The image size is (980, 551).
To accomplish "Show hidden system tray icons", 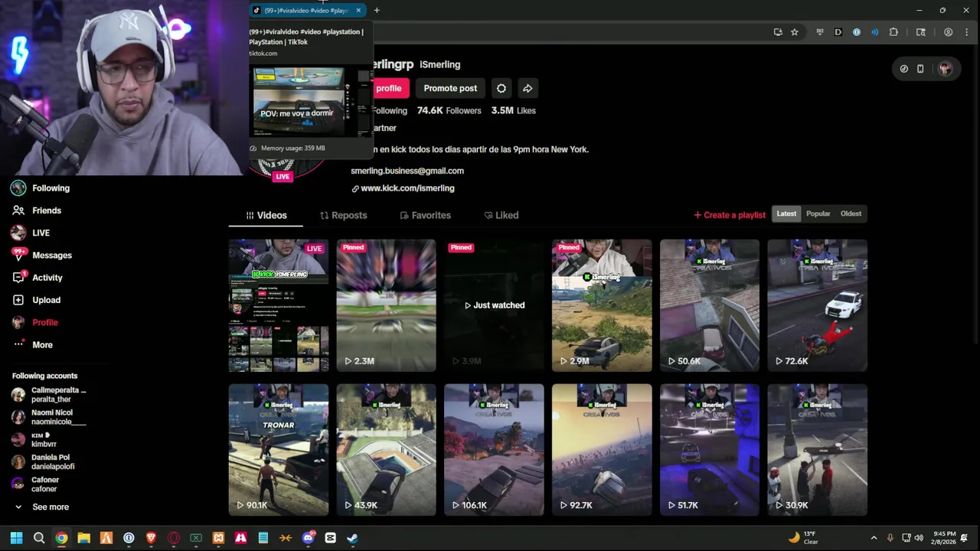I will [874, 538].
